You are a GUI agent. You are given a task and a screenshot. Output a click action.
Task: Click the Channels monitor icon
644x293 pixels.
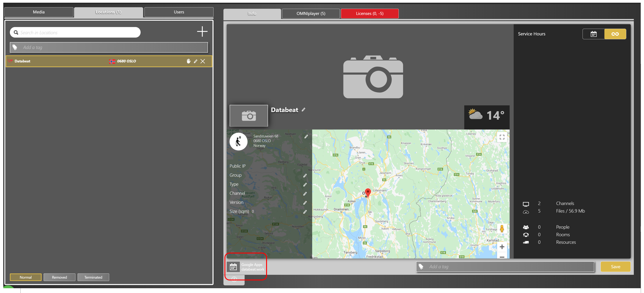pyautogui.click(x=526, y=204)
